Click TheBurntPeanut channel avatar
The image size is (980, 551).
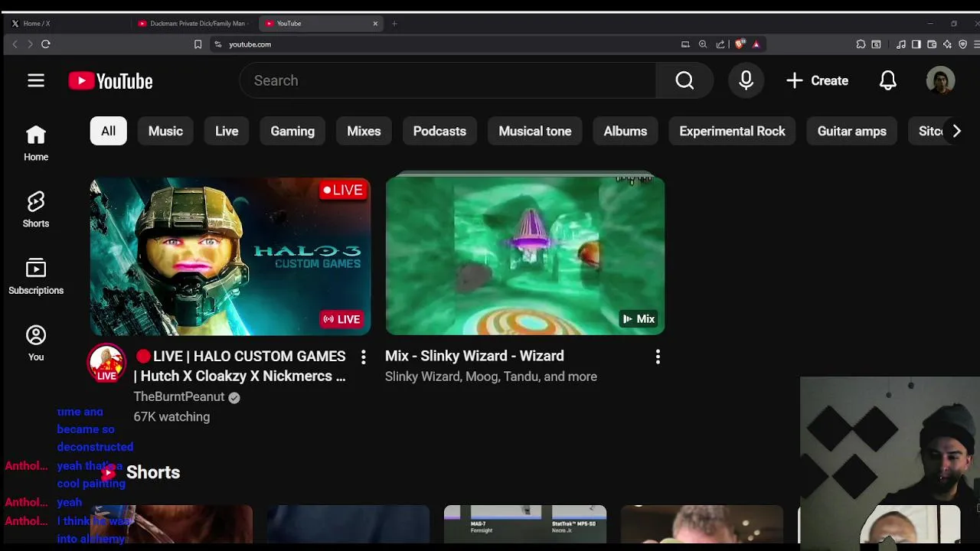pyautogui.click(x=106, y=364)
